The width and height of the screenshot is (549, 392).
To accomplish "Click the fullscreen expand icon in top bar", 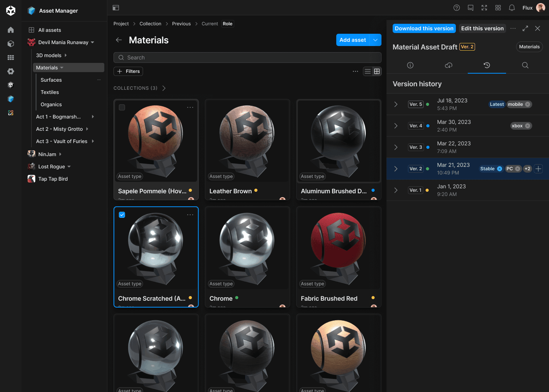I will click(484, 8).
